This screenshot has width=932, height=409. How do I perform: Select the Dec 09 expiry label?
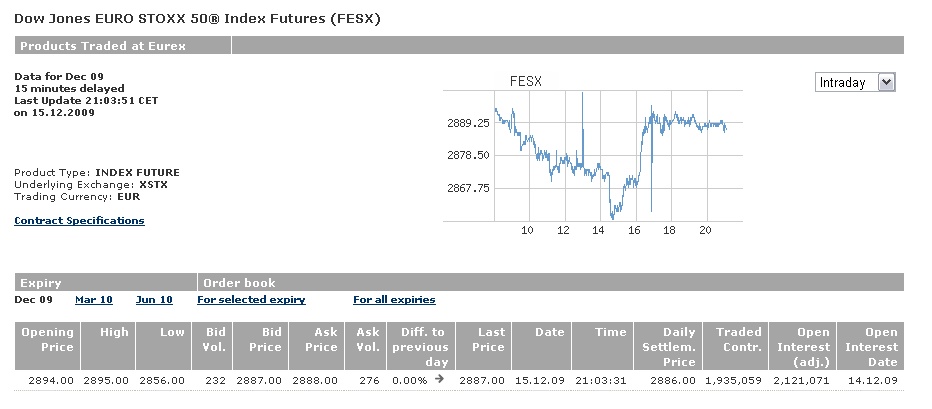34,299
